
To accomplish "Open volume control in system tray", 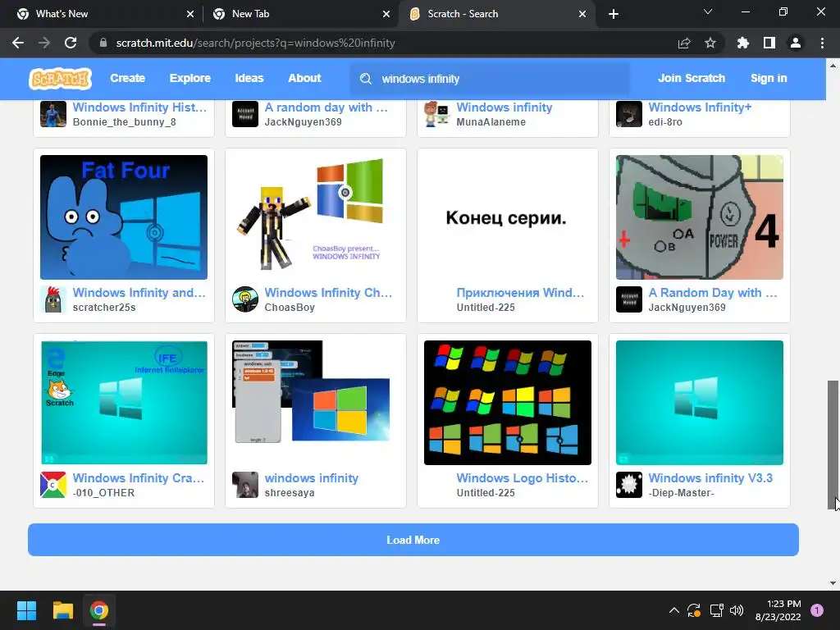I will pyautogui.click(x=737, y=610).
